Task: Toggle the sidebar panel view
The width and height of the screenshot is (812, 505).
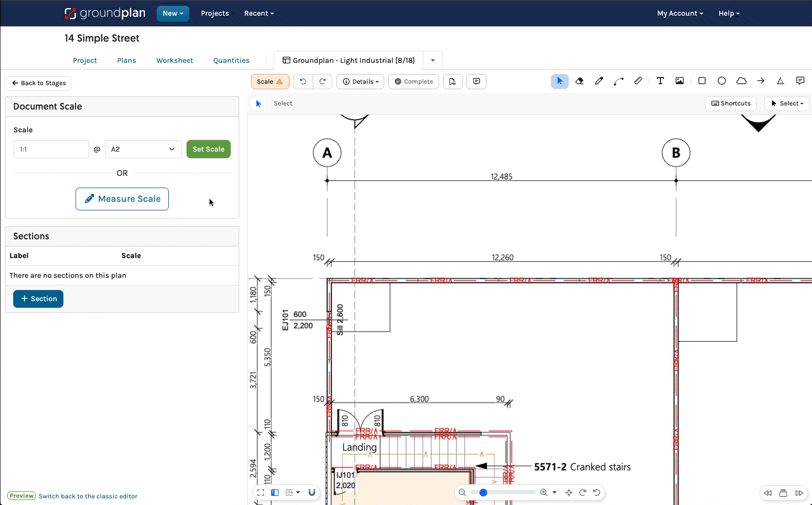Action: tap(275, 492)
